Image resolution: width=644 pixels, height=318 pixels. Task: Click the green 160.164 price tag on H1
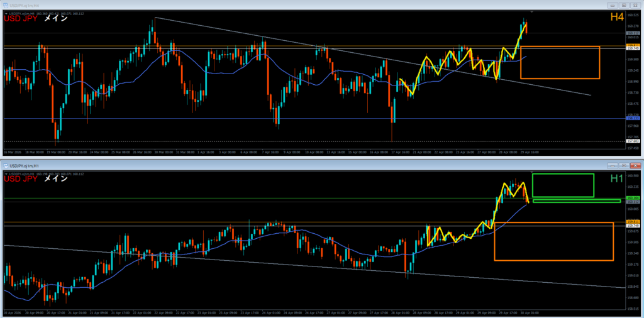(x=633, y=198)
